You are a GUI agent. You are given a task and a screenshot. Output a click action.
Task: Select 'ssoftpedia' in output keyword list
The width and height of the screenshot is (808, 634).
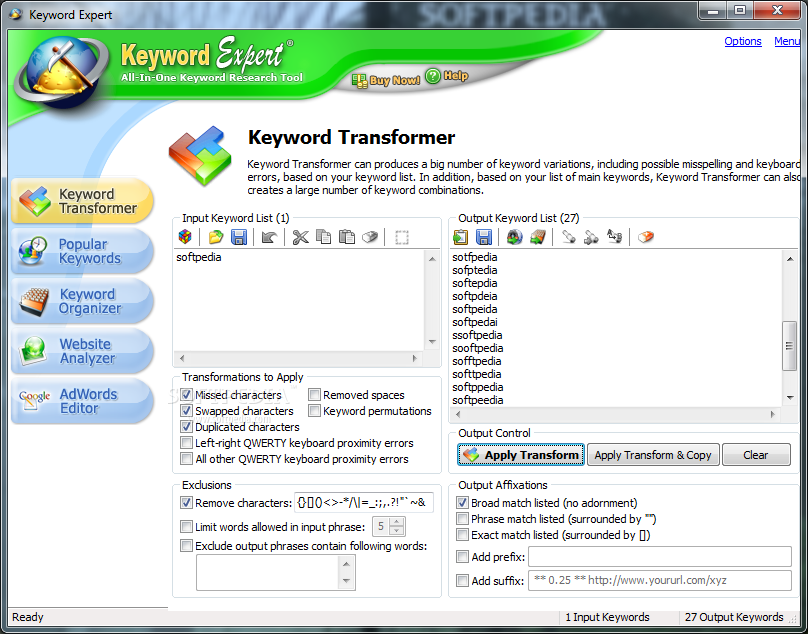pyautogui.click(x=477, y=335)
